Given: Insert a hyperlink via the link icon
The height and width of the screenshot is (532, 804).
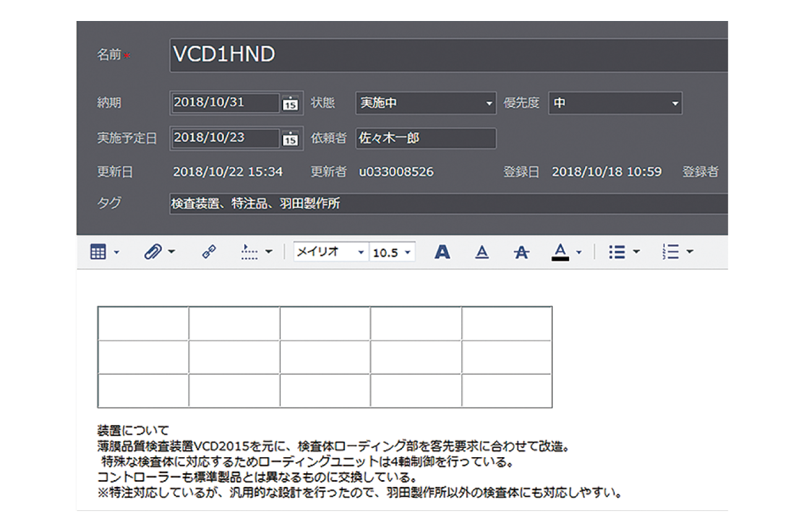Looking at the screenshot, I should [x=208, y=251].
